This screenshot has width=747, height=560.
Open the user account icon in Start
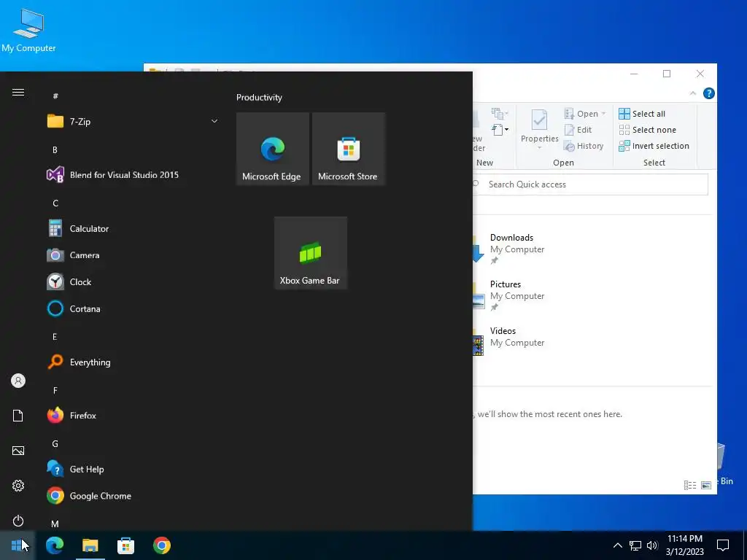pyautogui.click(x=18, y=381)
